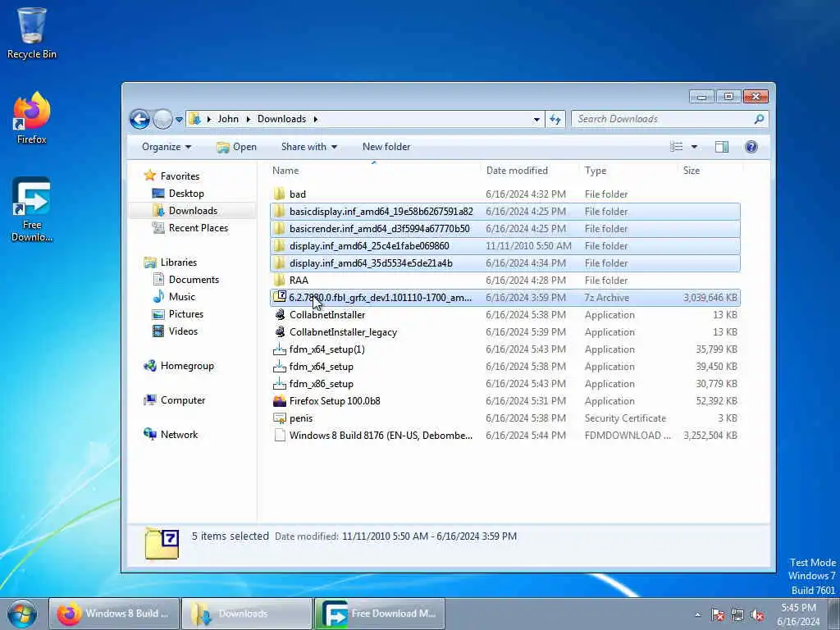840x630 pixels.
Task: Open the taskbar clock showing 5:45 PM
Action: pyautogui.click(x=798, y=614)
